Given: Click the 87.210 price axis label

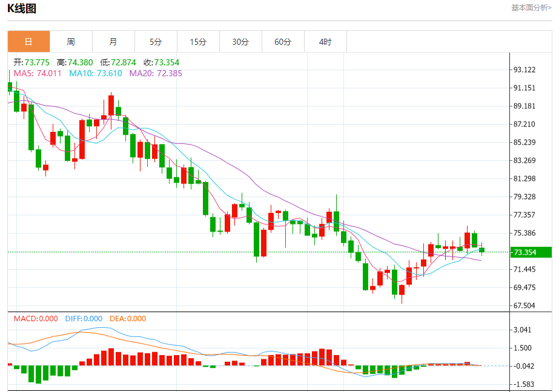Looking at the screenshot, I should (524, 124).
